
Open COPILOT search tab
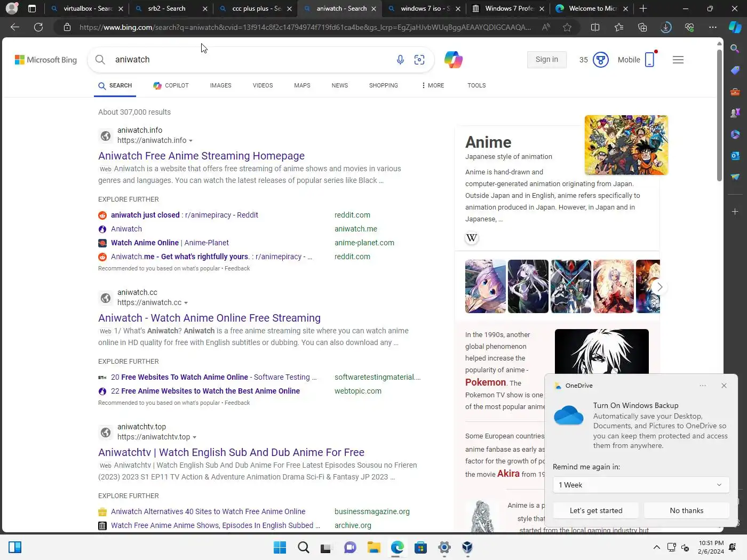click(x=171, y=85)
